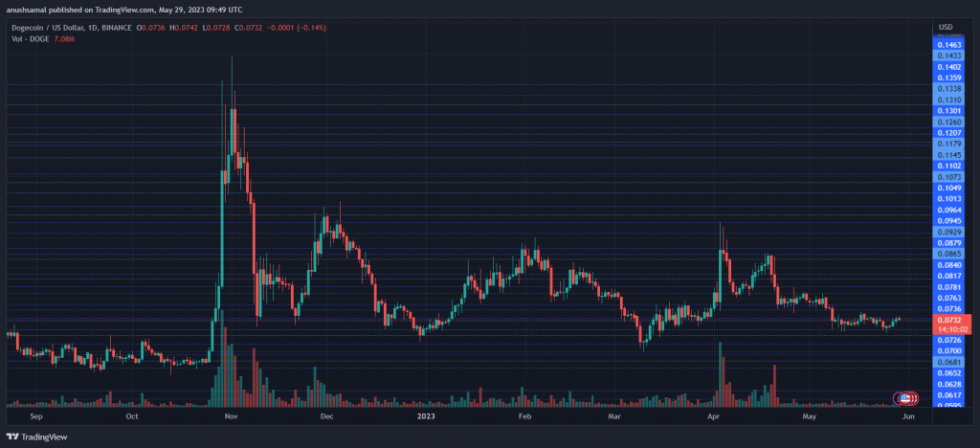This screenshot has width=980, height=448.
Task: Click the Apr label on the time axis
Action: coord(713,416)
